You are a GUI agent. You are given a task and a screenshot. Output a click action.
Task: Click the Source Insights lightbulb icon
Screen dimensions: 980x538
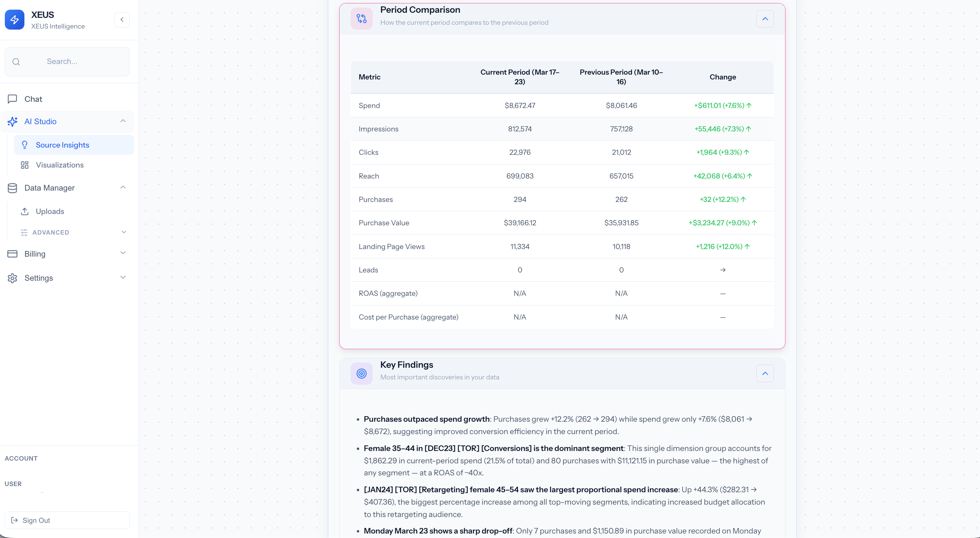click(x=25, y=145)
